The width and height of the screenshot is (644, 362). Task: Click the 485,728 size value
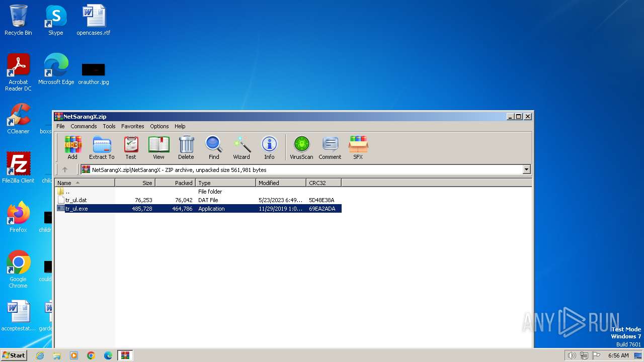[142, 209]
